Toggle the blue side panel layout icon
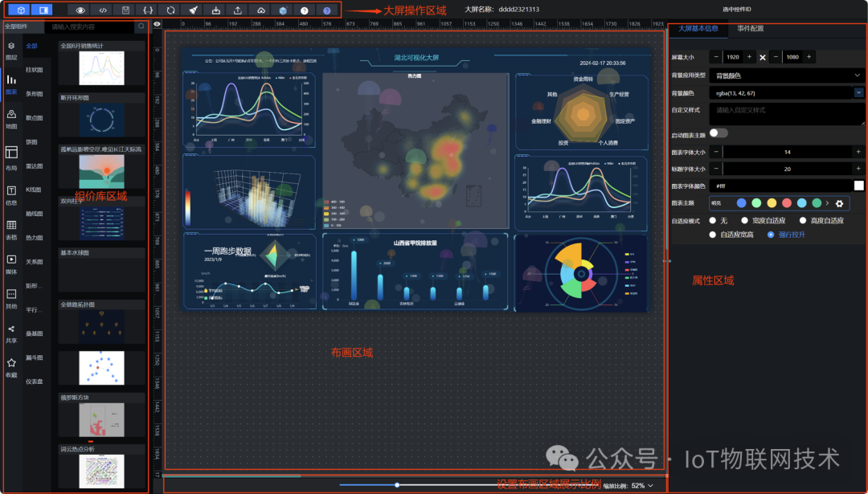Screen dimensions: 868x494 pyautogui.click(x=42, y=10)
